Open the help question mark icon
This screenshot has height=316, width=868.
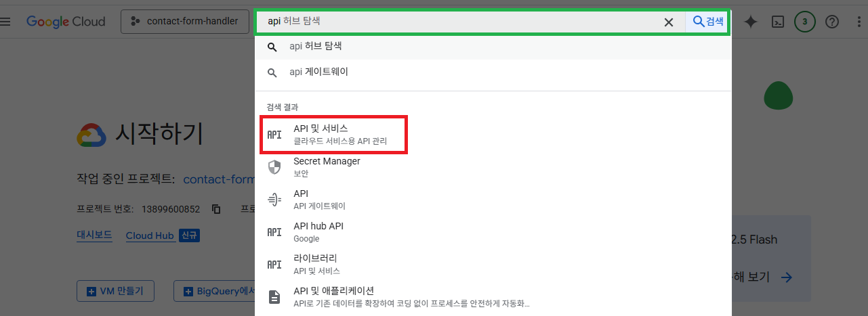(832, 22)
